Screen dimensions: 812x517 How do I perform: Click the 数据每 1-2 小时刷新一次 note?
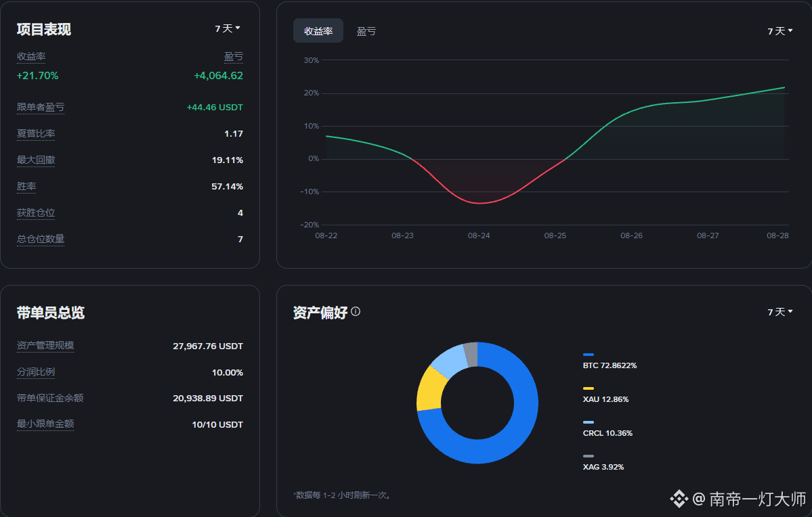click(342, 495)
